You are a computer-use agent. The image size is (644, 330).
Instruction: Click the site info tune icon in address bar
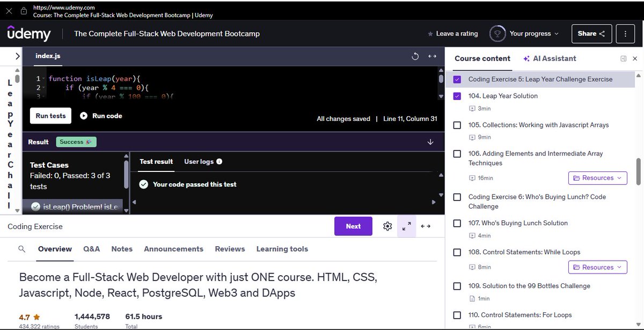click(x=24, y=11)
